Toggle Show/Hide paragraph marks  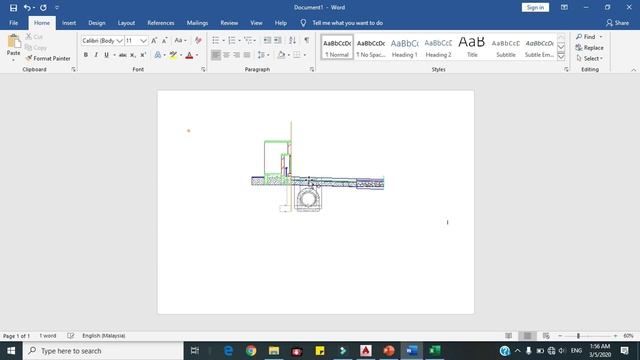point(307,40)
